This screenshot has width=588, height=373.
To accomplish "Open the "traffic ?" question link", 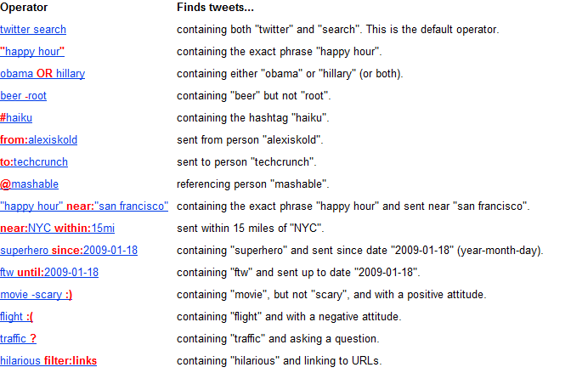I will click(x=18, y=339).
